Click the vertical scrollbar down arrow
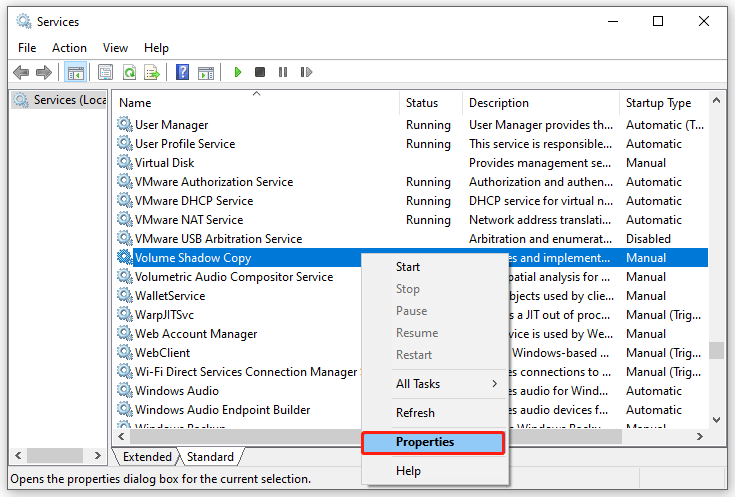The image size is (735, 497). [x=716, y=421]
